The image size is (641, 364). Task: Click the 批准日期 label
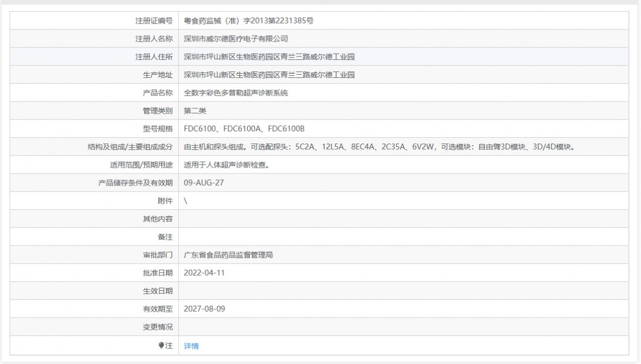click(158, 273)
